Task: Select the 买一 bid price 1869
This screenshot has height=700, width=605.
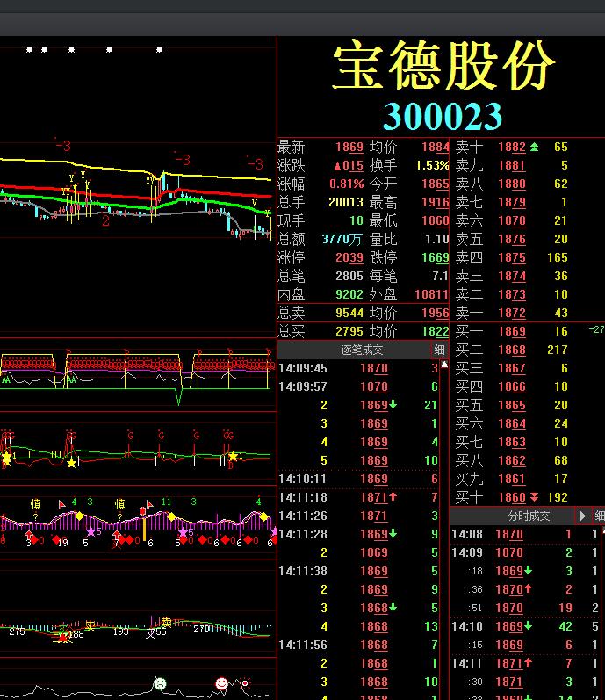Action: click(512, 331)
